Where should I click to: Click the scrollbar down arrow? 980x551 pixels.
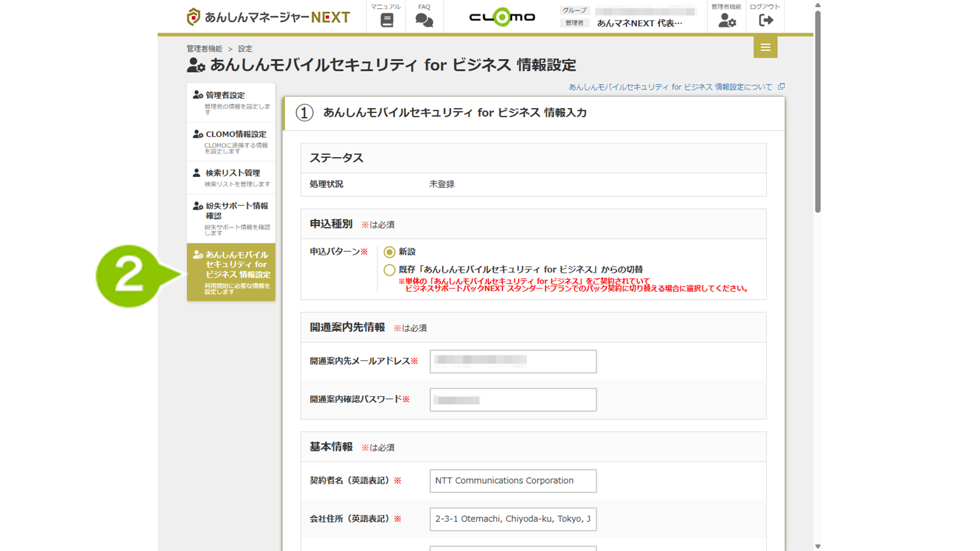click(x=818, y=547)
